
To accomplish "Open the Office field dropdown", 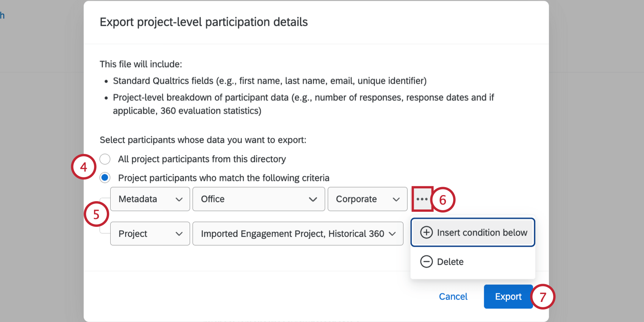I will point(258,199).
